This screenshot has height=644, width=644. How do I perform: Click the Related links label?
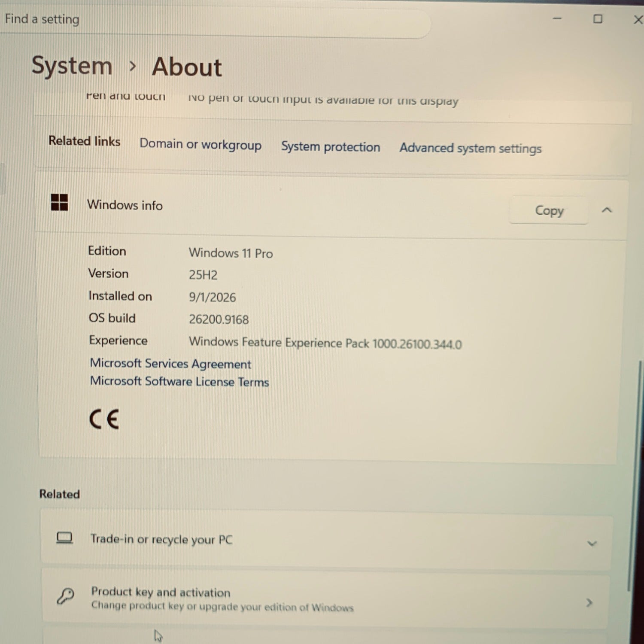pyautogui.click(x=85, y=141)
